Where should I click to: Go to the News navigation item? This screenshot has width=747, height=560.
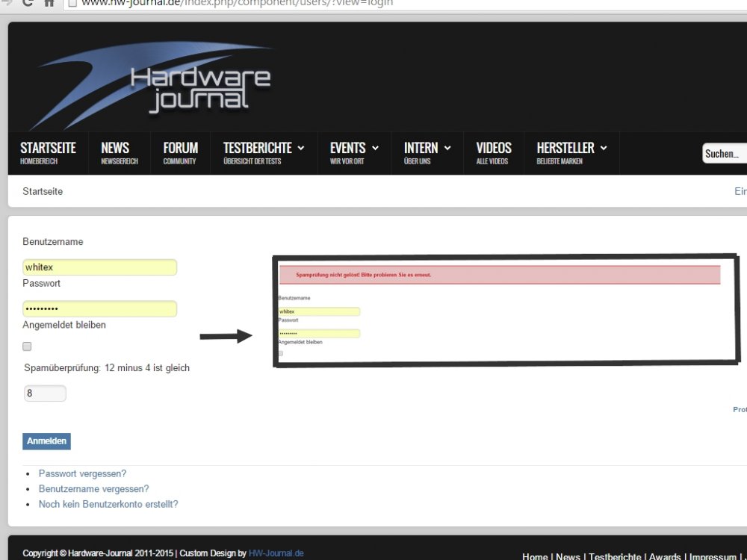(x=119, y=153)
